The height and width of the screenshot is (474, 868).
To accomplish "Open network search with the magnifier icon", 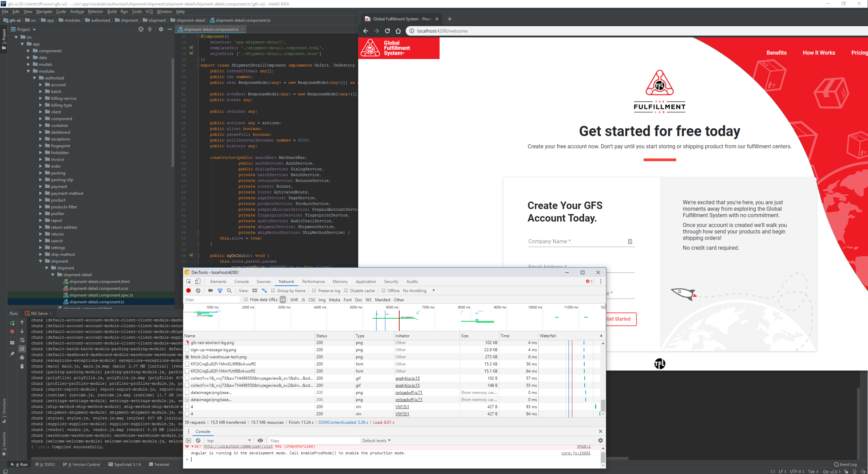I will click(x=229, y=291).
